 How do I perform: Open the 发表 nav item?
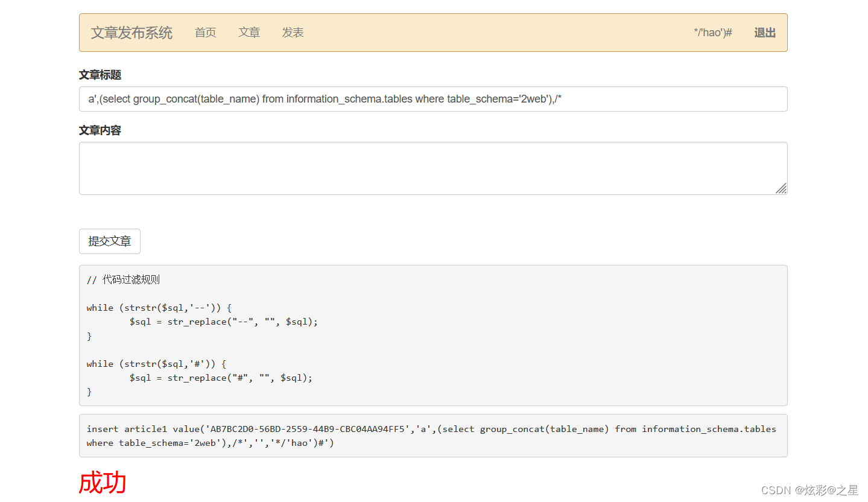coord(293,33)
